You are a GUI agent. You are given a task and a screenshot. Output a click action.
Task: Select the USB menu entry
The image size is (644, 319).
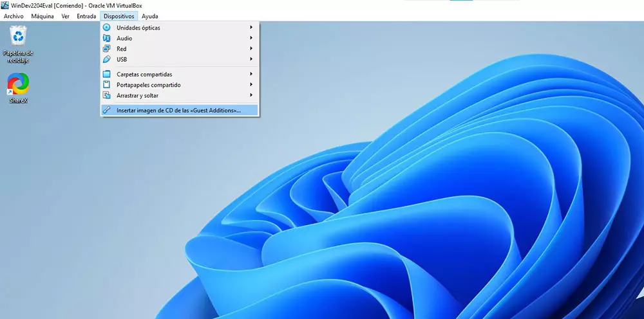[180, 59]
